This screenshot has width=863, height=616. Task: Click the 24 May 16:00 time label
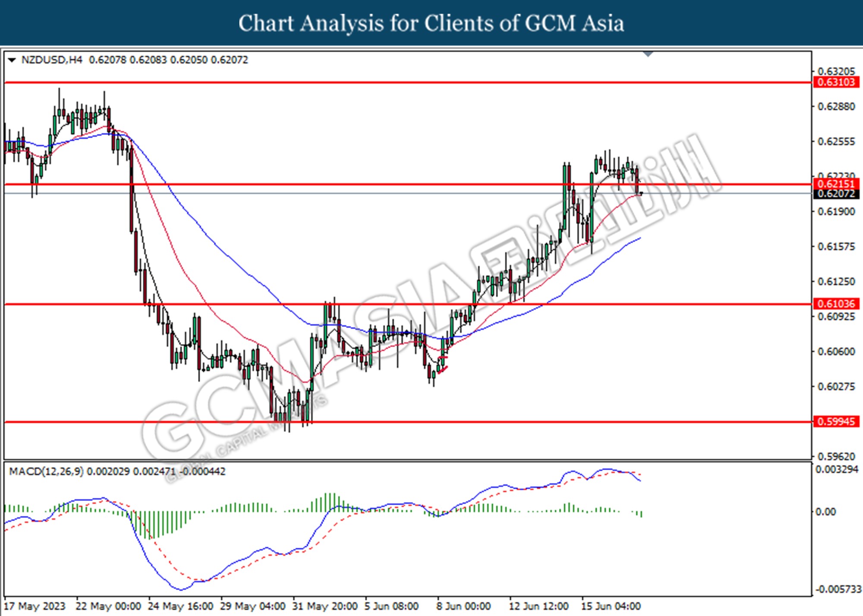180,606
